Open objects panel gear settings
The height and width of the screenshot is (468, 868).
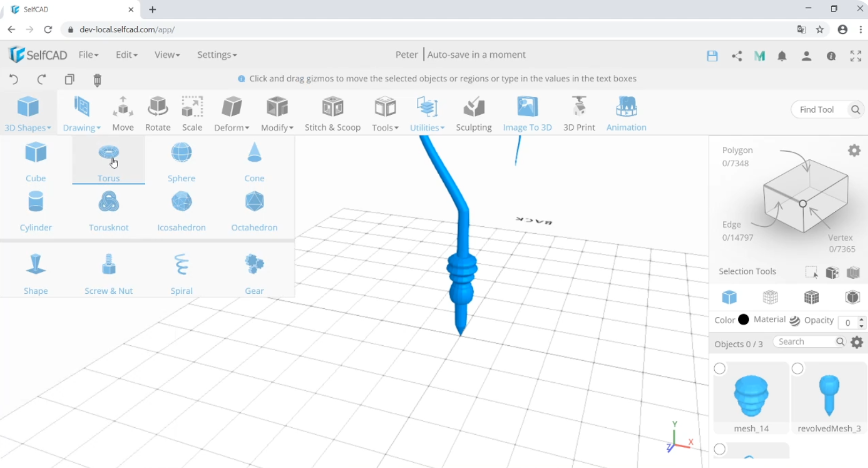tap(857, 342)
